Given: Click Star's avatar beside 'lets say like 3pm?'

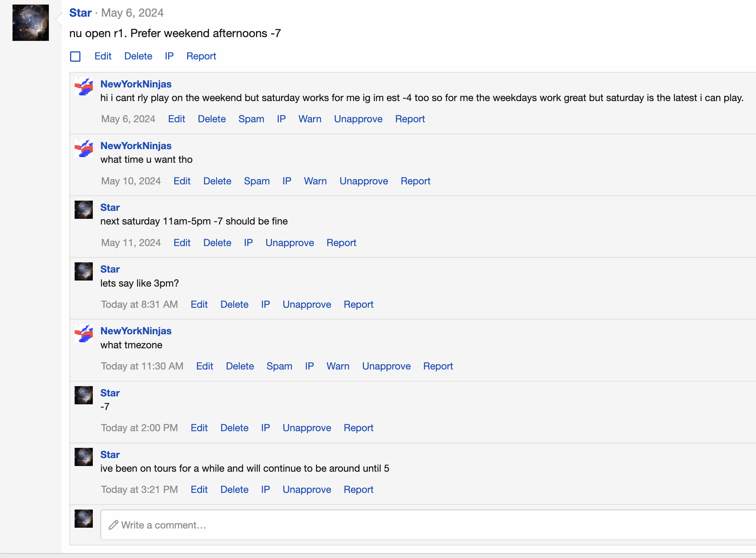Looking at the screenshot, I should point(84,271).
